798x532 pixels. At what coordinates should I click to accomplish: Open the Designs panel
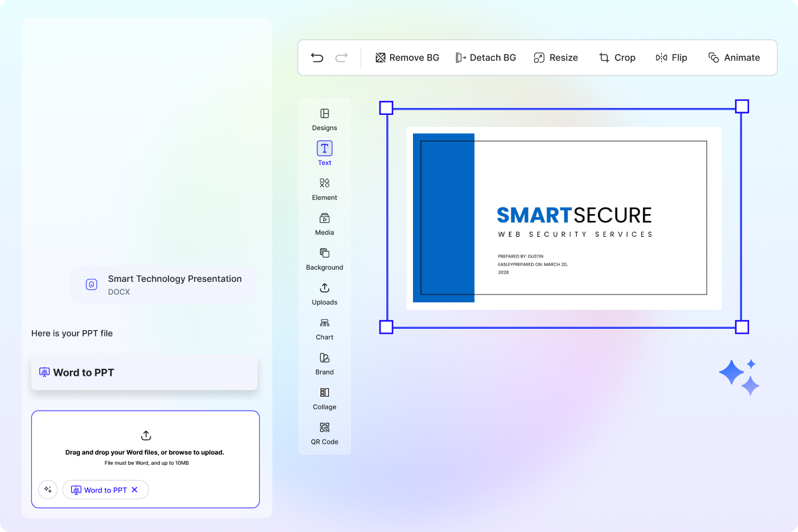point(325,119)
